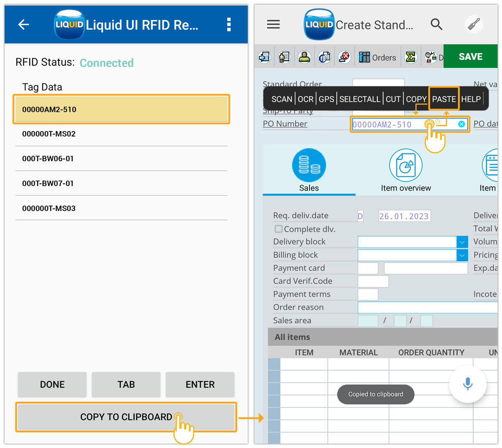This screenshot has height=448, width=502.
Task: Click the person (partner) toolbar icon
Action: click(304, 57)
